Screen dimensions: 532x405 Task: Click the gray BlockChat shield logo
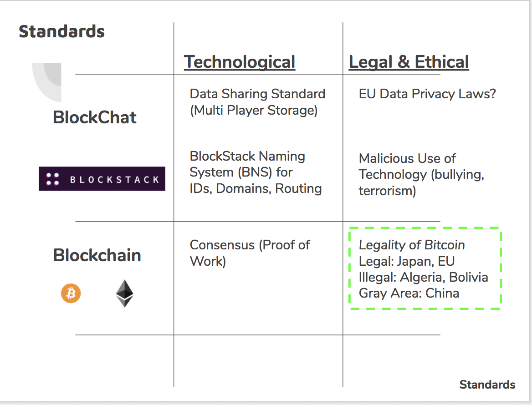47,82
